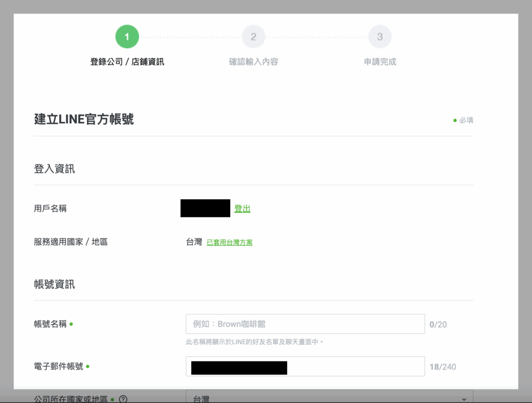
Task: Click the 電子郵件帳號 input field
Action: pos(305,366)
